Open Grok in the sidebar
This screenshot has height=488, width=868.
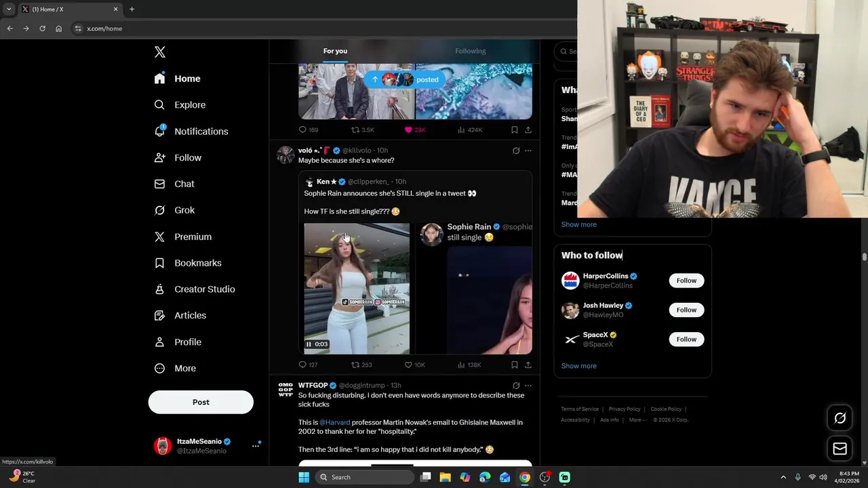[x=174, y=210]
